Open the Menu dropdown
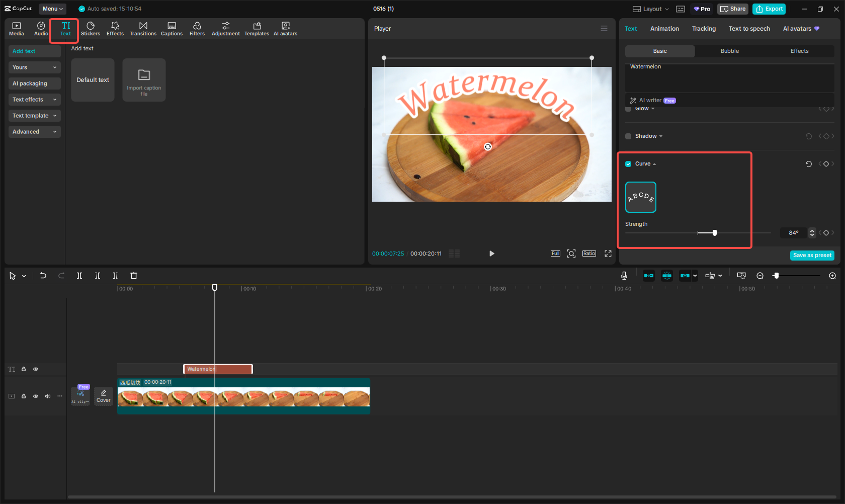 52,9
